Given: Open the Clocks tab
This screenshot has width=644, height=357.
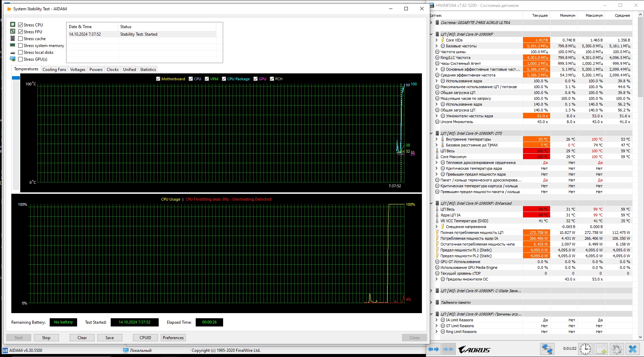Looking at the screenshot, I should 112,70.
